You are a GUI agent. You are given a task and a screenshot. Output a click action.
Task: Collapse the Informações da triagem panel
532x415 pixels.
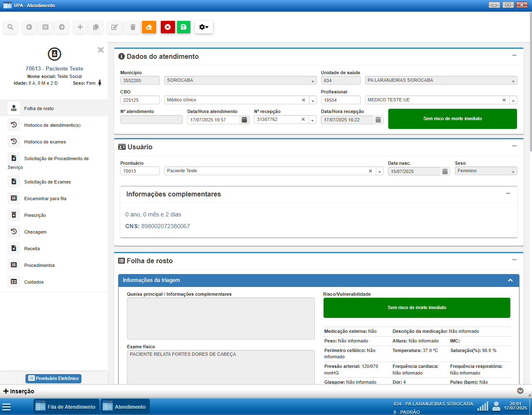pos(510,280)
